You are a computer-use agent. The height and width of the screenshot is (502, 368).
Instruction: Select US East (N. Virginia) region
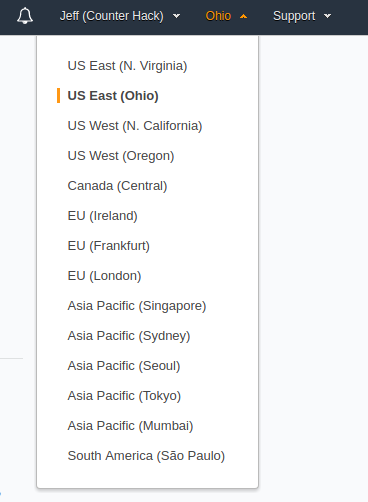[127, 66]
